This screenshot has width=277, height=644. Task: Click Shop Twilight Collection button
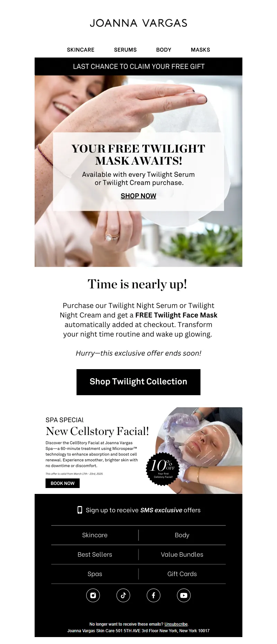pyautogui.click(x=138, y=382)
